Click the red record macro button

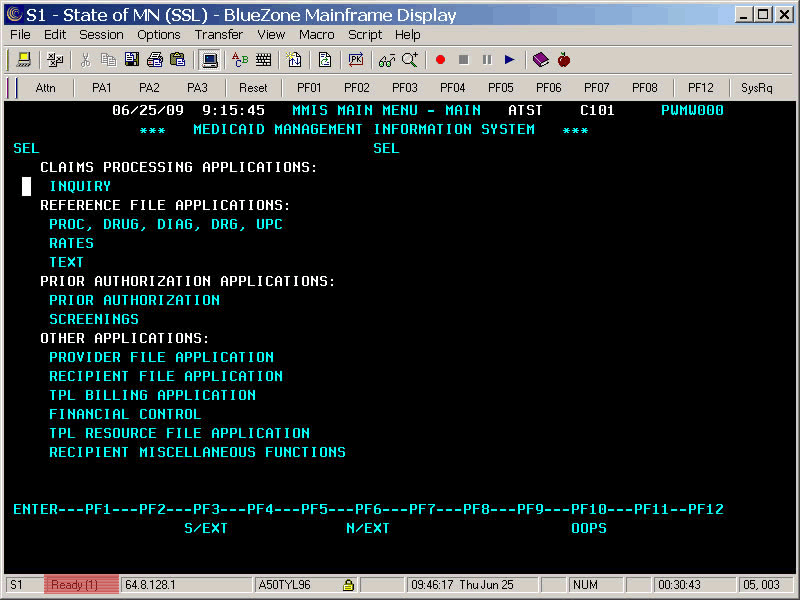tap(440, 60)
